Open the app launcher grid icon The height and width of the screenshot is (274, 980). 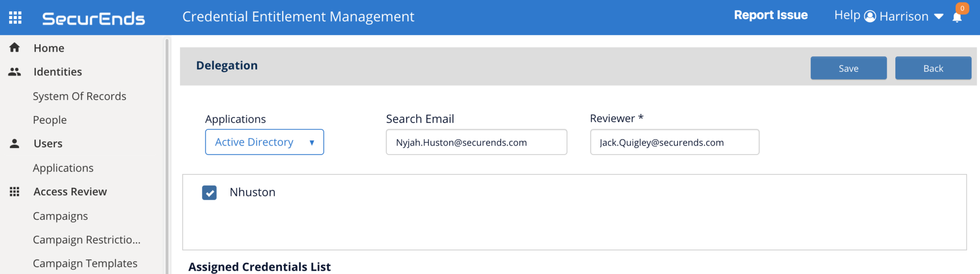click(x=15, y=18)
